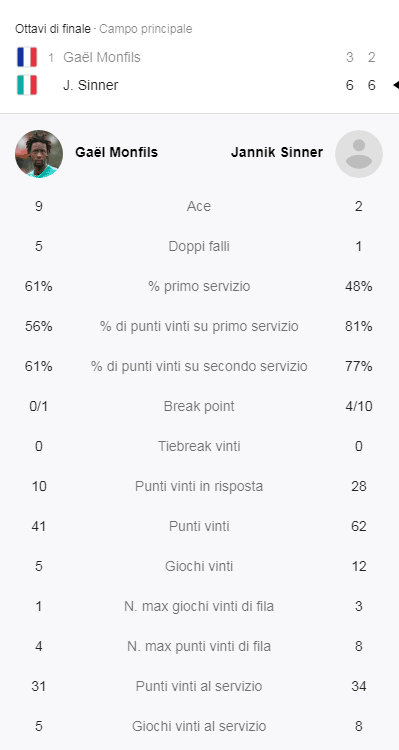Click the Ottavi di finale label
The width and height of the screenshot is (399, 750).
(x=53, y=29)
